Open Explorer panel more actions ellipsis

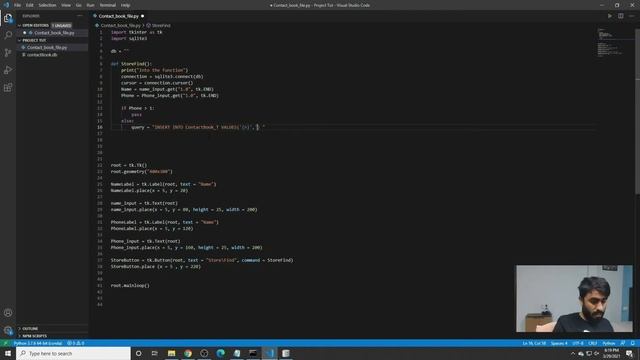pyautogui.click(x=80, y=16)
